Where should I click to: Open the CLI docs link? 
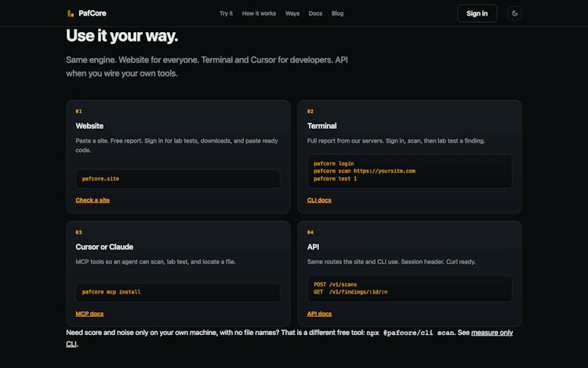tap(319, 200)
